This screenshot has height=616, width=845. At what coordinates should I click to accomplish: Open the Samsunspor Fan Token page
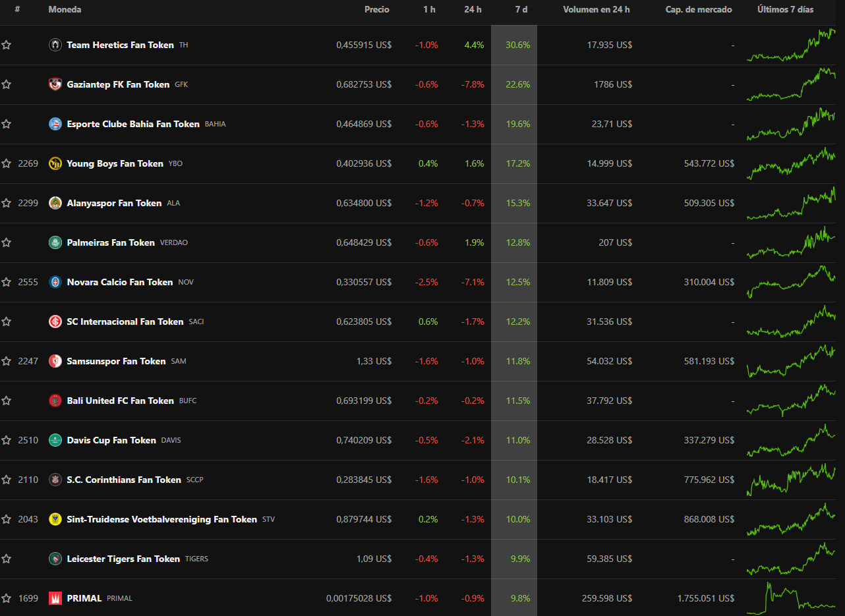pos(117,361)
